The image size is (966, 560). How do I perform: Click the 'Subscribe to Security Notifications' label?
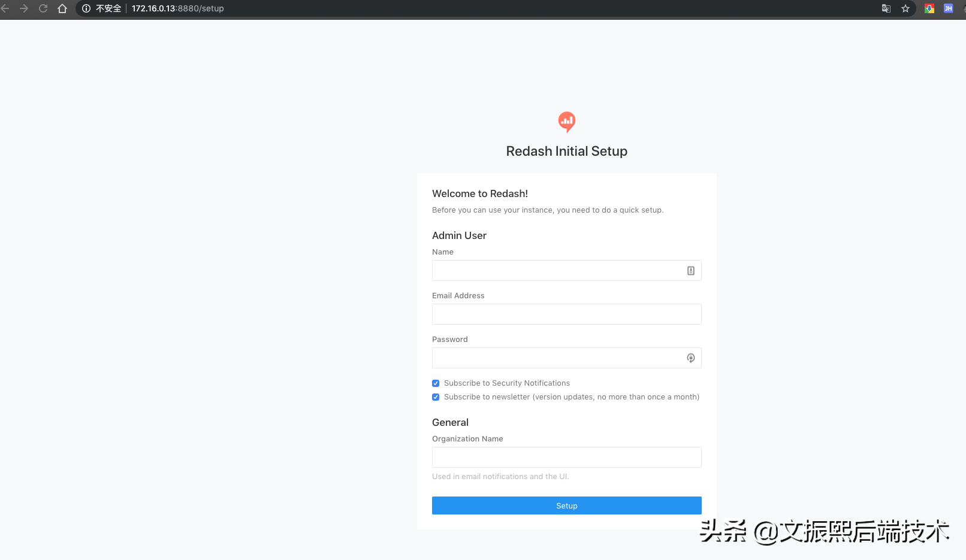tap(507, 383)
